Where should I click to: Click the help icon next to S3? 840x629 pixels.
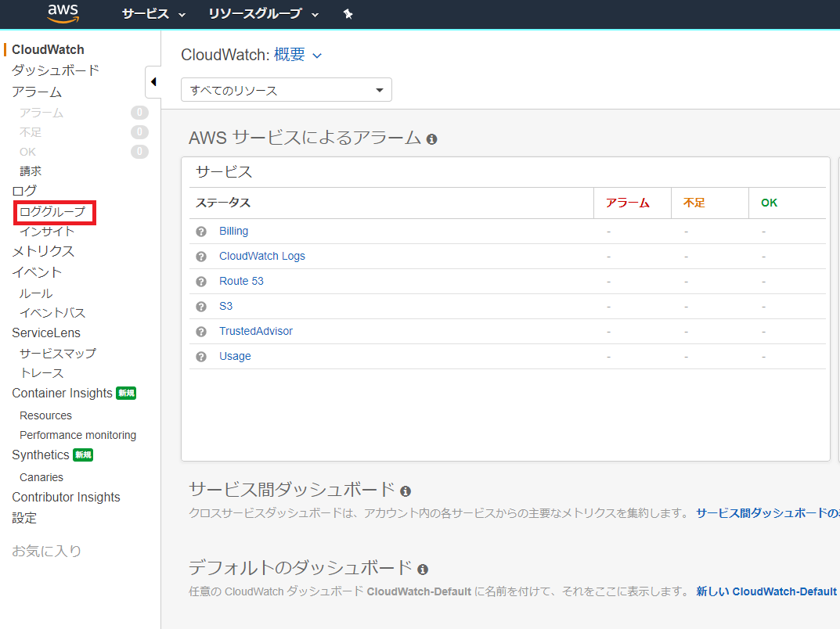[x=201, y=306]
